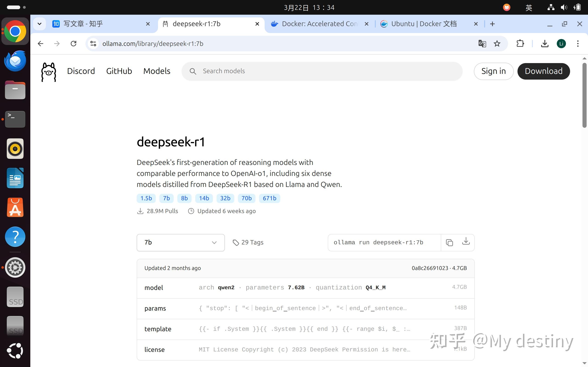Screen dimensions: 588x367
Task: Open Chrome browser extensions icon
Action: [520, 44]
